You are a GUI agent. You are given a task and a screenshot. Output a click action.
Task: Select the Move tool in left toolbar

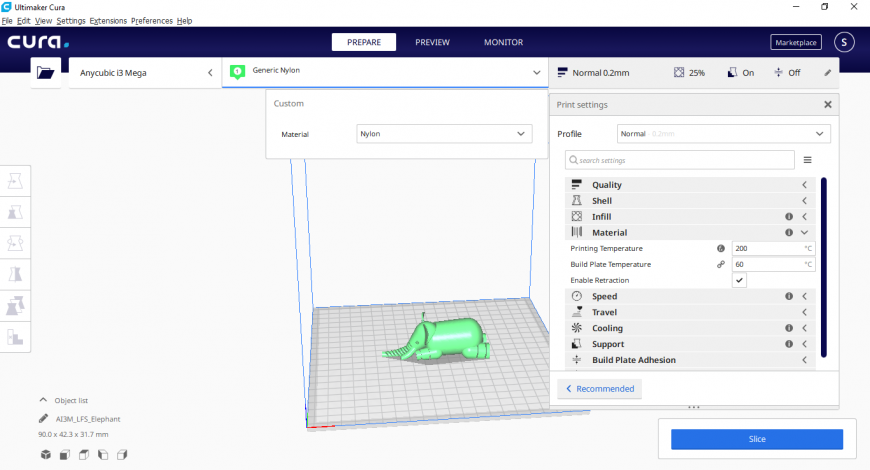point(15,181)
